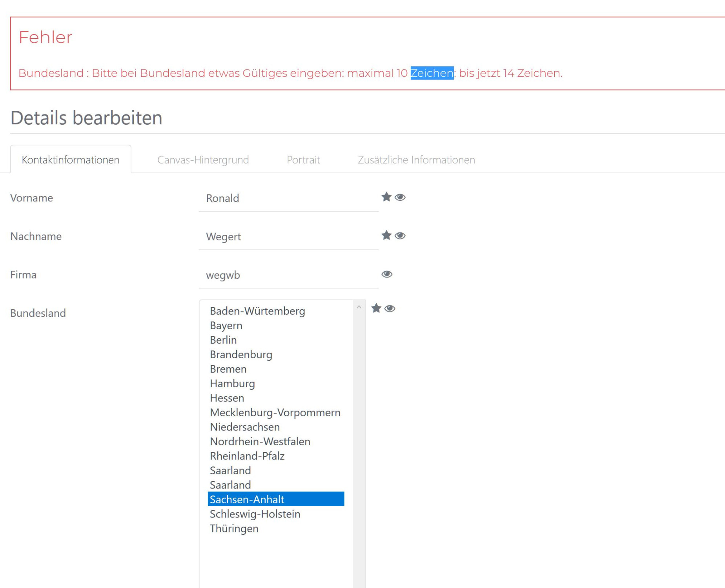Click the star icon beside Bundesland list
This screenshot has width=725, height=588.
[376, 308]
